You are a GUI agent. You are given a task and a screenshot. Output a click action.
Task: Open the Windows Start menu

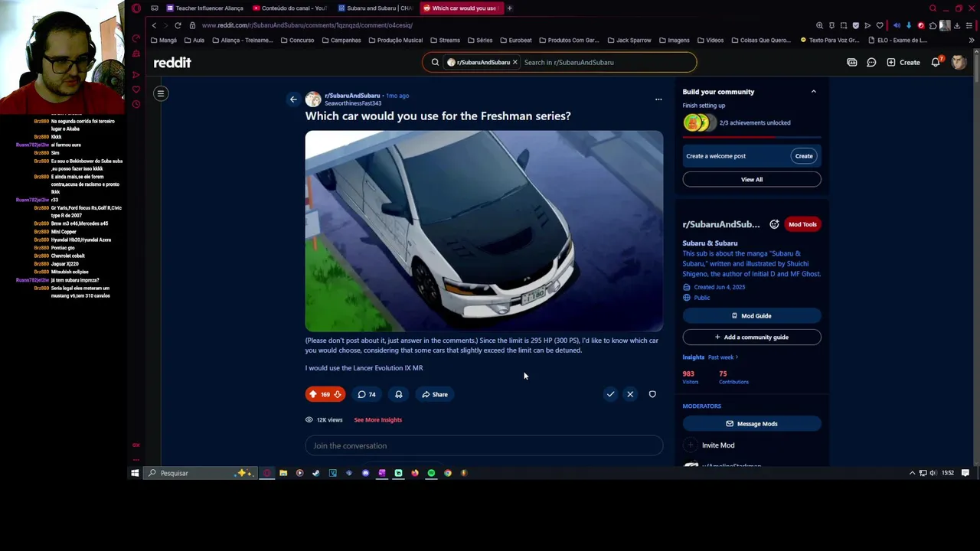(x=135, y=473)
